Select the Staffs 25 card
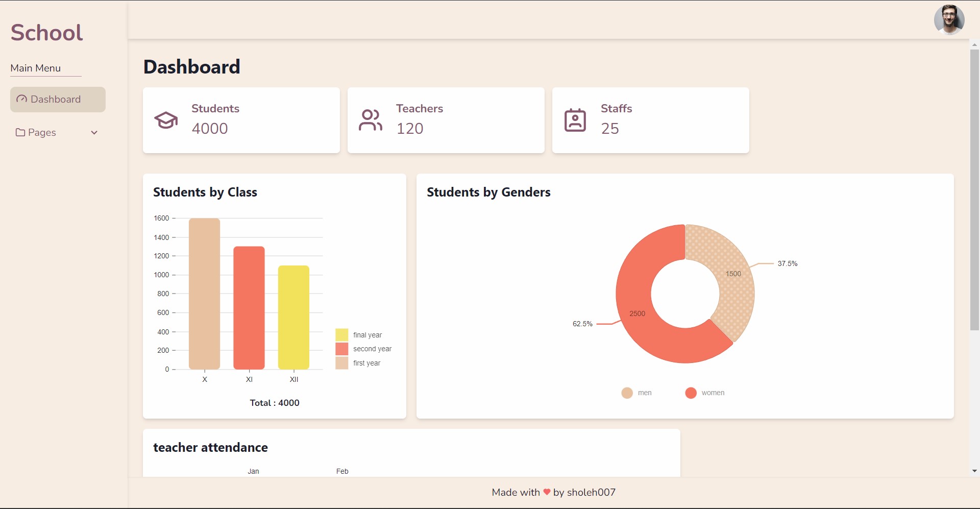 tap(651, 120)
